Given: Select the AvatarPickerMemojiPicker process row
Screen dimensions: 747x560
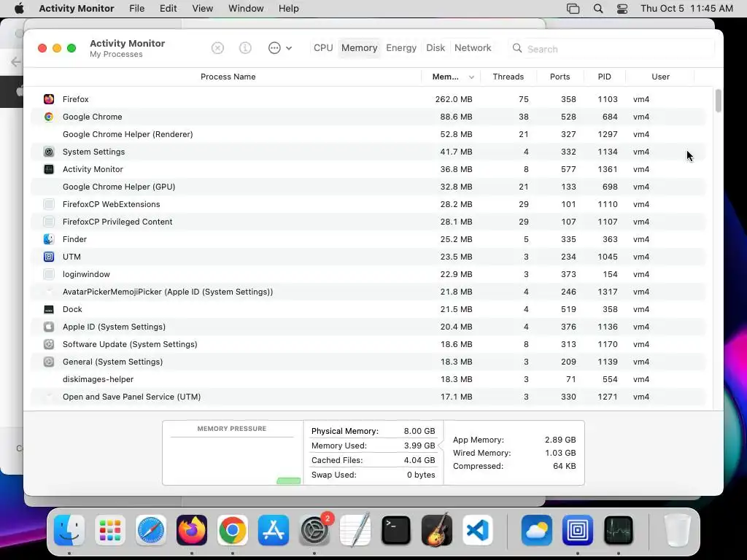Looking at the screenshot, I should pos(368,292).
